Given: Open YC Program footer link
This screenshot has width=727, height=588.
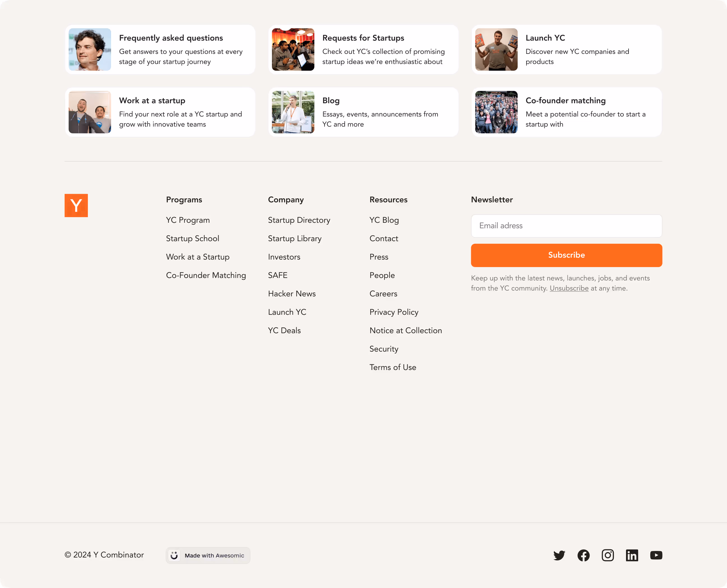Looking at the screenshot, I should pos(188,220).
